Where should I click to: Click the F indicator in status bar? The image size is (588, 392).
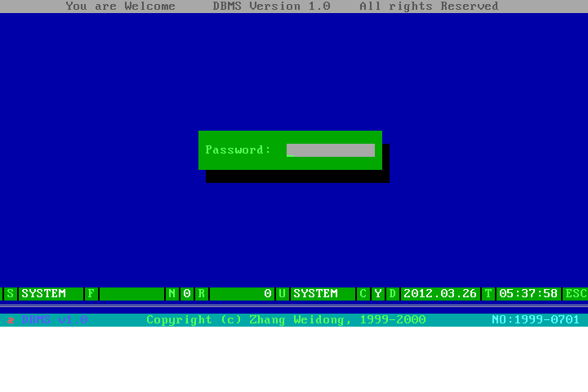click(x=91, y=293)
